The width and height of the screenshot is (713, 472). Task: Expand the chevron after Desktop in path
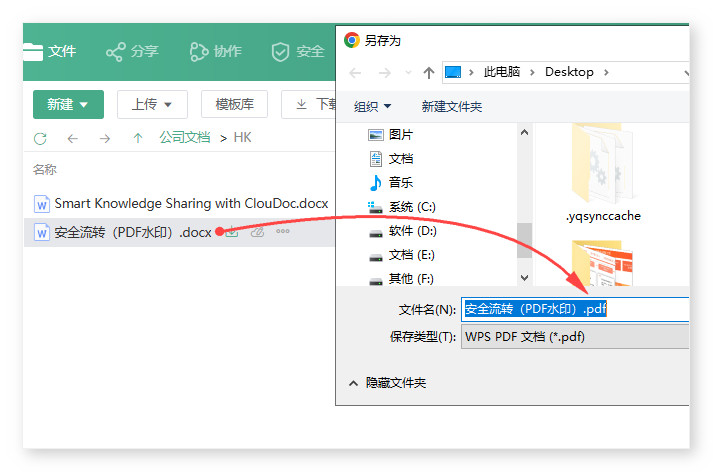pyautogui.click(x=606, y=72)
